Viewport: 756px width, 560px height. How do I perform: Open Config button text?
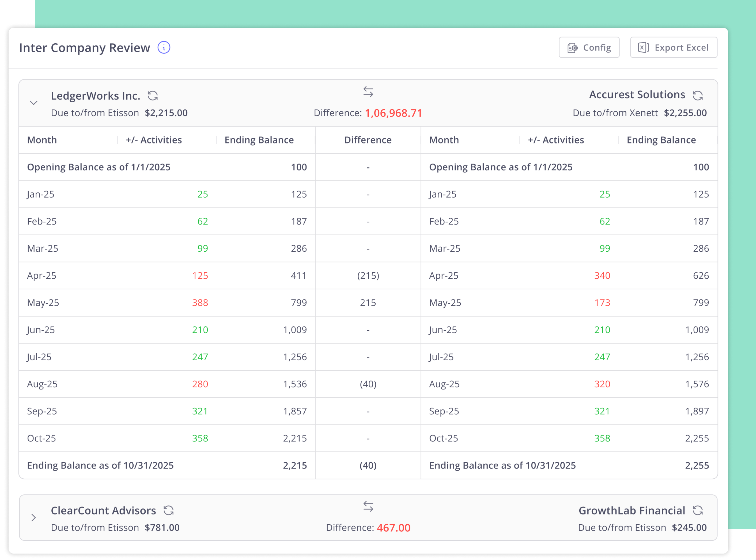pos(597,48)
